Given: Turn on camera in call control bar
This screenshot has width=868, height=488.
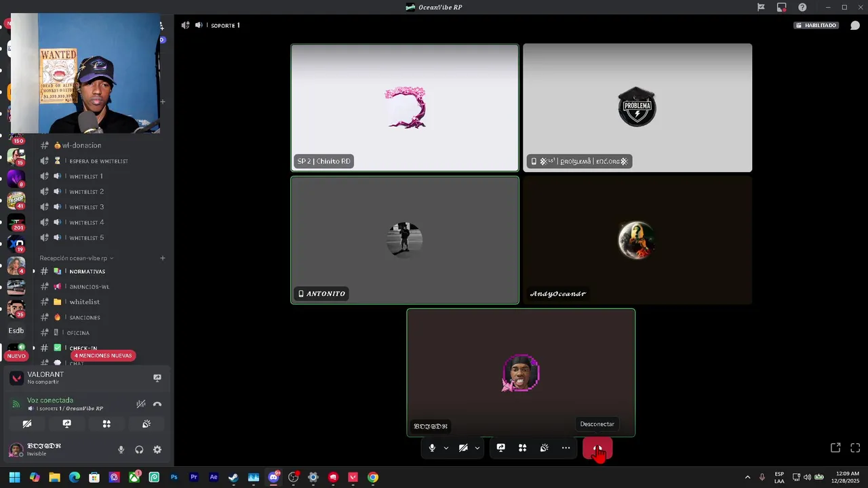Looking at the screenshot, I should click(x=463, y=448).
